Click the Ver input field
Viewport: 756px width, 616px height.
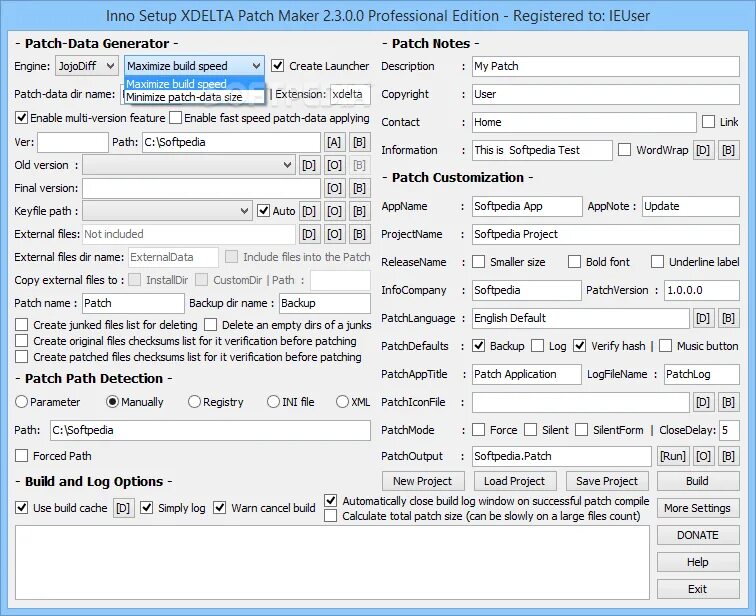[x=73, y=142]
